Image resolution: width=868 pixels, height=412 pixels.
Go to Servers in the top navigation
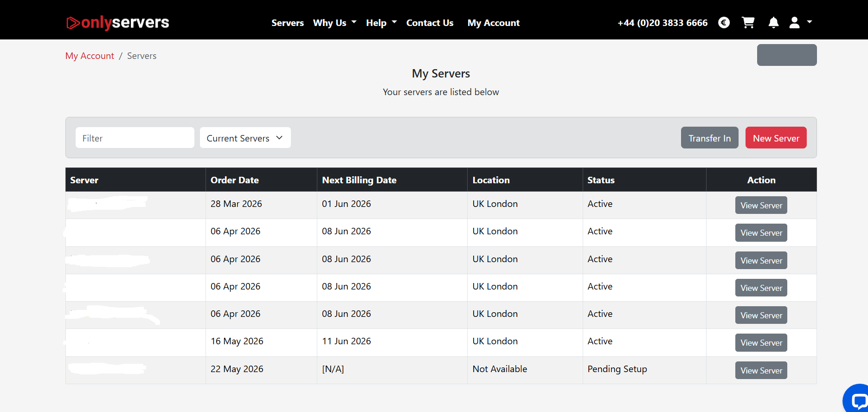[288, 23]
